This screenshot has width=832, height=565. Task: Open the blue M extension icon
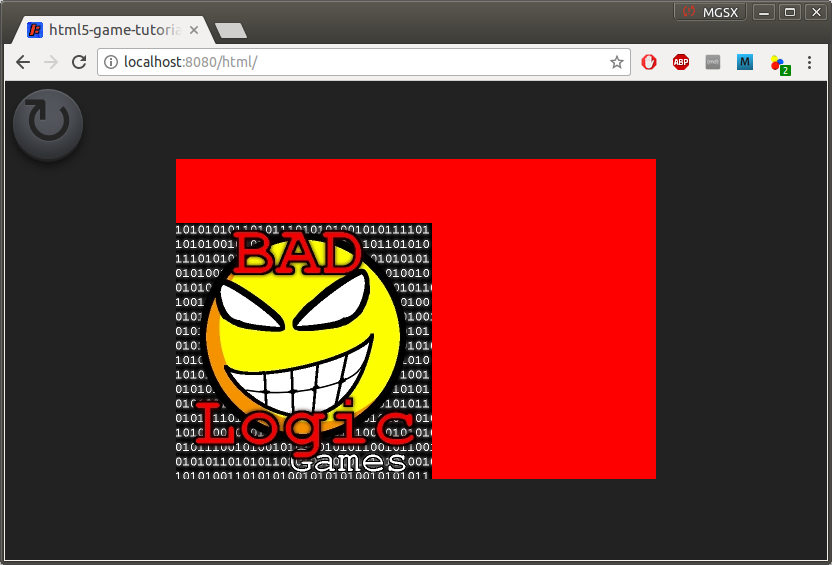(x=745, y=62)
